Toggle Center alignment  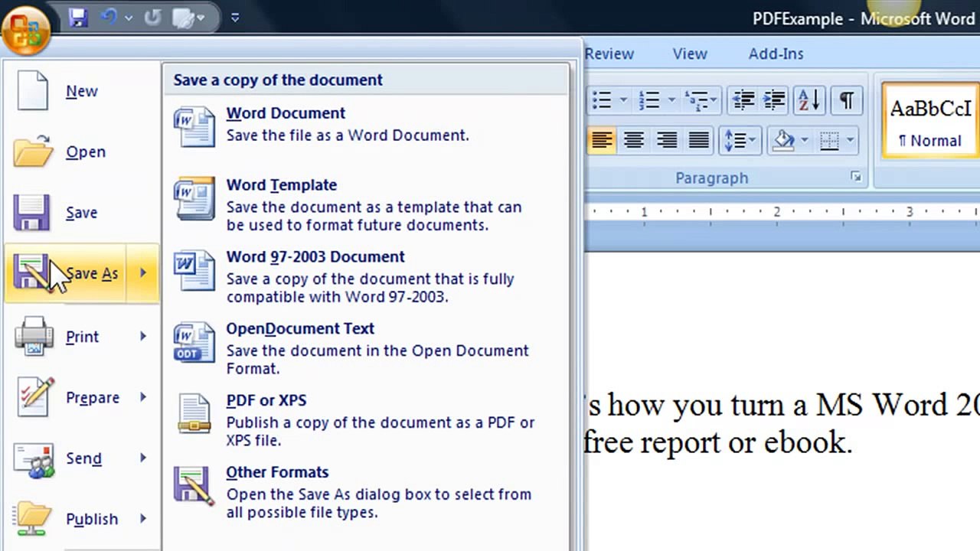[634, 140]
